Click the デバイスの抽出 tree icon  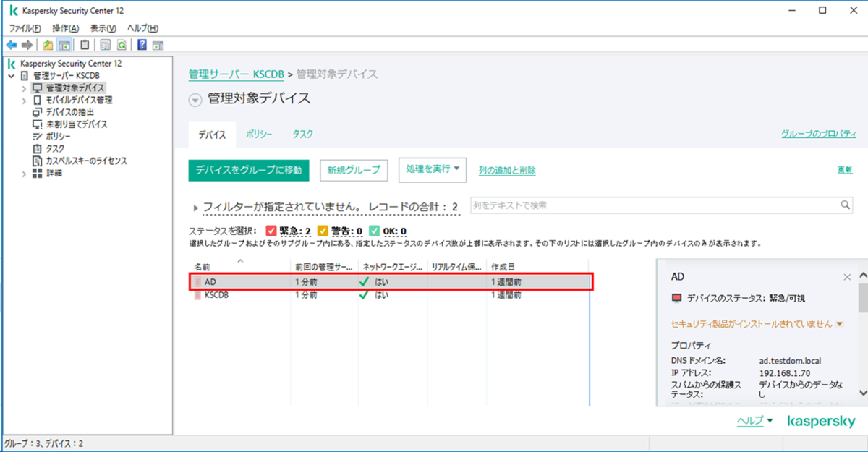pos(38,112)
